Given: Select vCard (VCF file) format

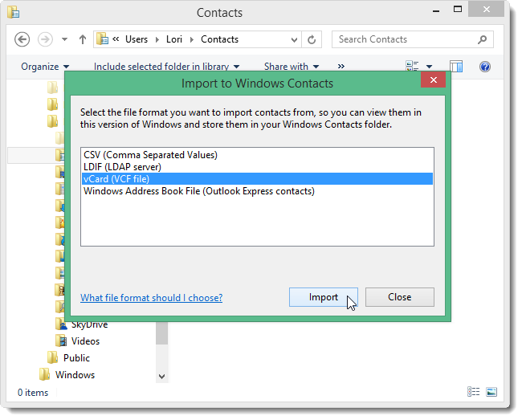Looking at the screenshot, I should click(257, 179).
